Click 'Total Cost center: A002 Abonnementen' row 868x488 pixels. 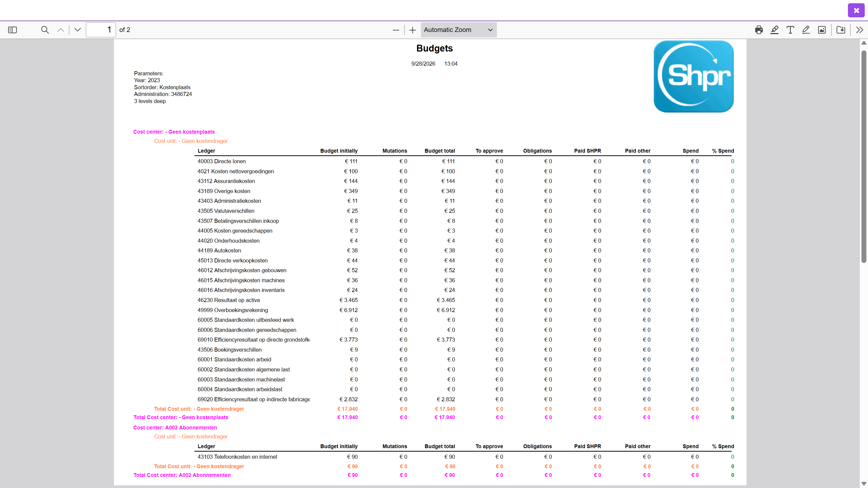pyautogui.click(x=434, y=475)
